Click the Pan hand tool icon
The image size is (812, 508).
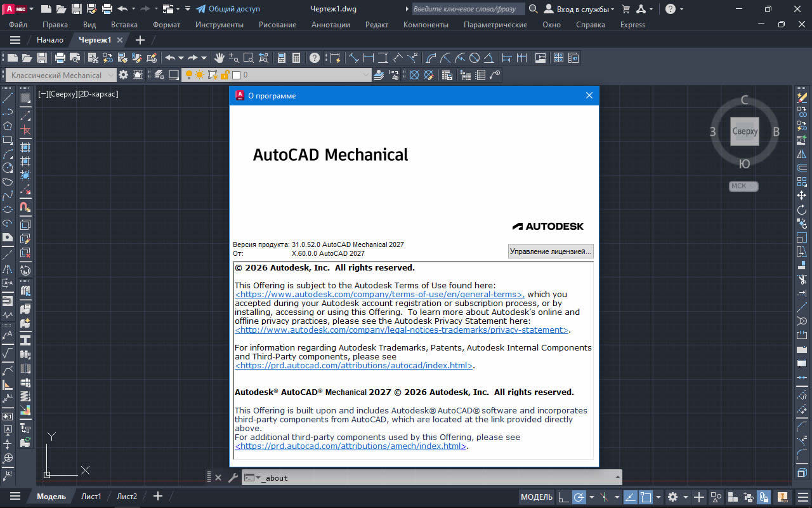(219, 58)
